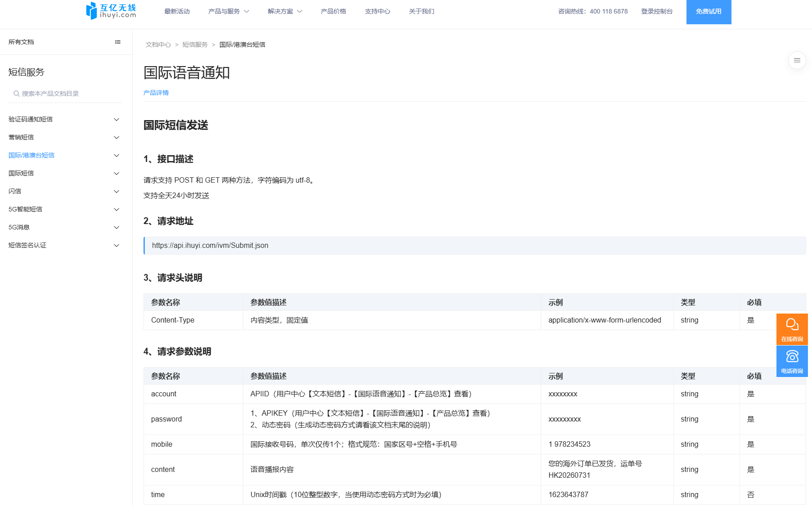Click the API URL code block
Viewport: 812px width, 507px height.
click(475, 246)
